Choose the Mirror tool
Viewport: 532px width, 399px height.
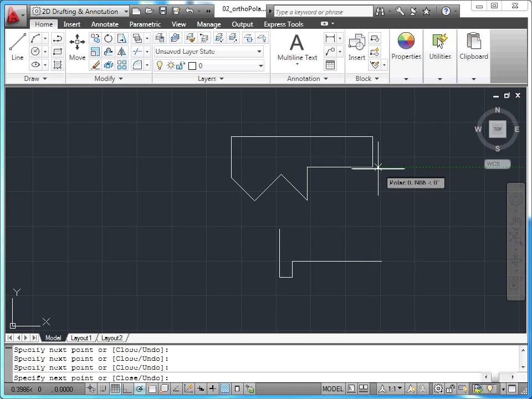[121, 52]
